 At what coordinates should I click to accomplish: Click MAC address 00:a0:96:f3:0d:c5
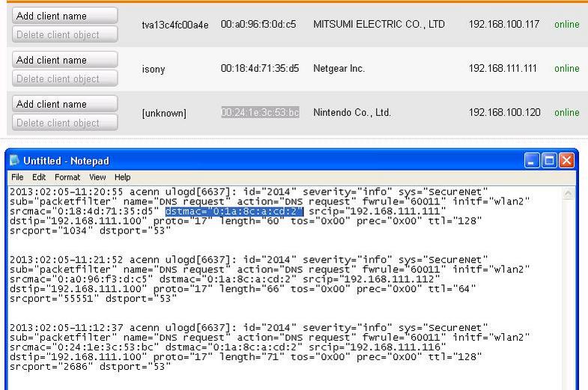point(258,25)
